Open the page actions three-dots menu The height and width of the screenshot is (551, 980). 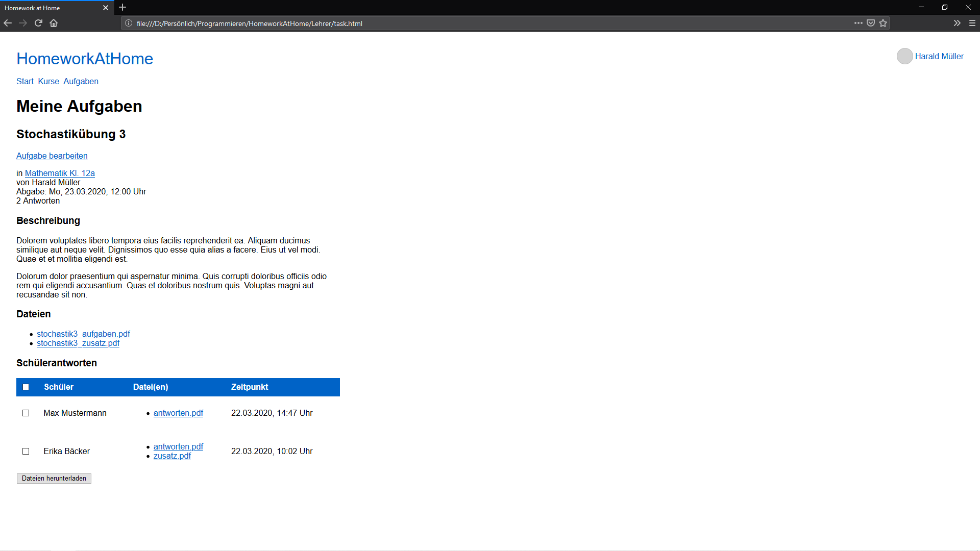(x=859, y=23)
